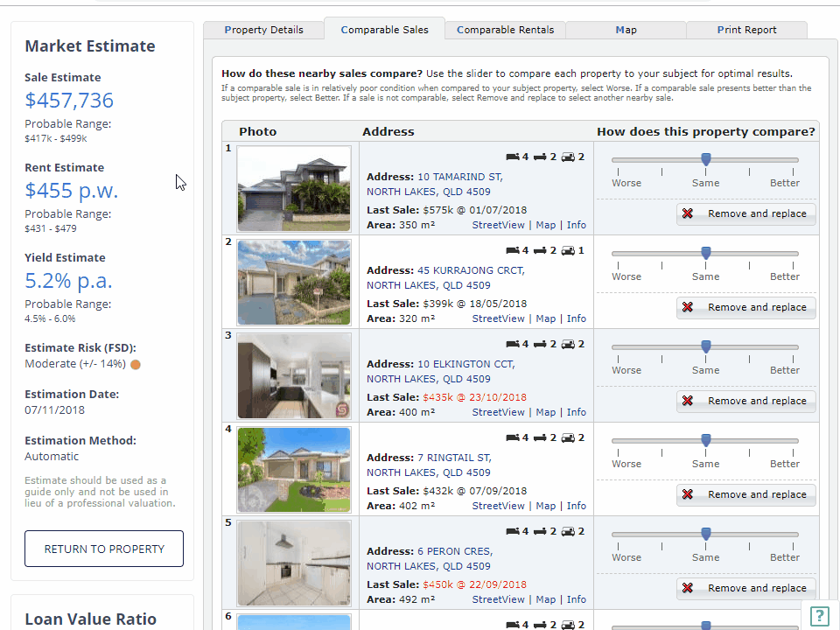Open the Property Details tab
The width and height of the screenshot is (840, 630).
263,29
